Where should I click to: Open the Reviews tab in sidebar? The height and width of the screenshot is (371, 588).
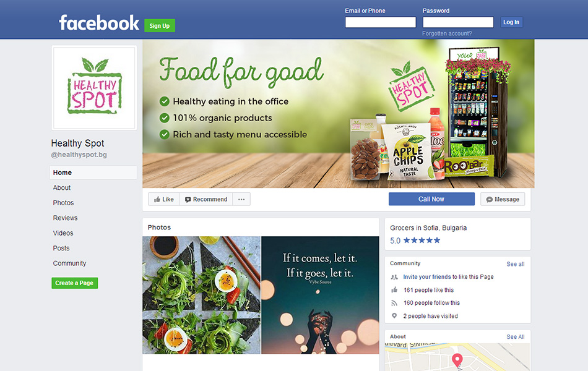point(65,218)
